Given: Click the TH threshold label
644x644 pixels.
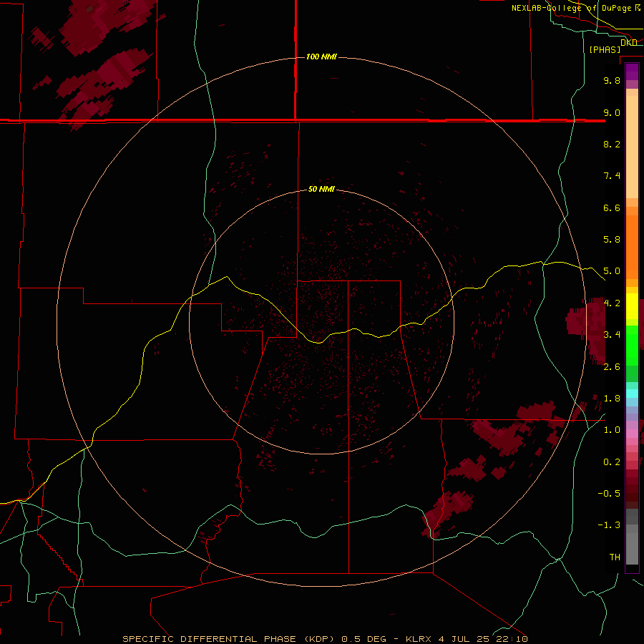Looking at the screenshot, I should pos(615,557).
